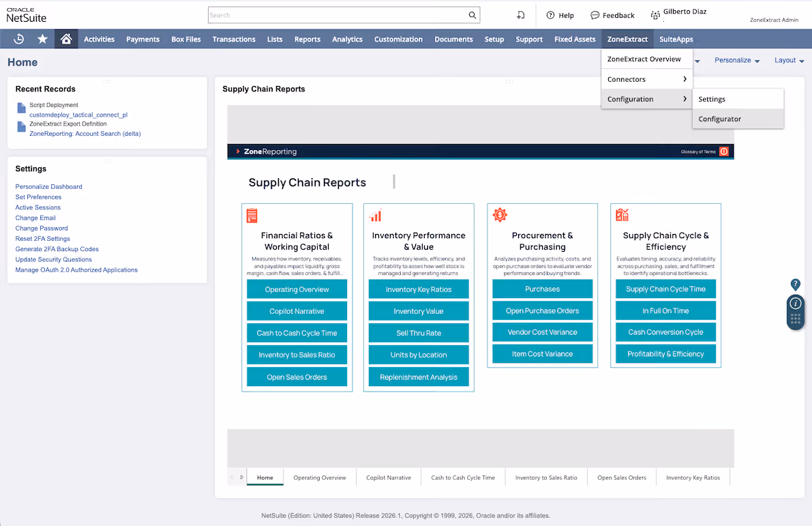Go to the Home house icon

(65, 39)
